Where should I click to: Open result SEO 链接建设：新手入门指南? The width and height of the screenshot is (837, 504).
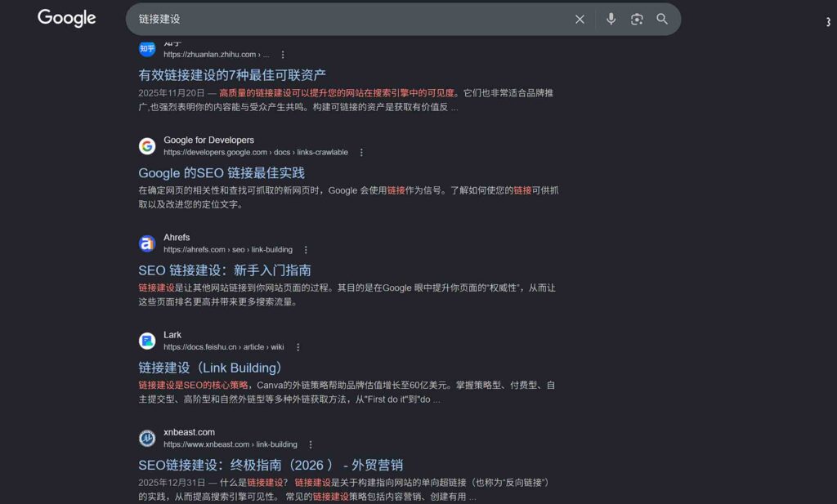pos(225,270)
